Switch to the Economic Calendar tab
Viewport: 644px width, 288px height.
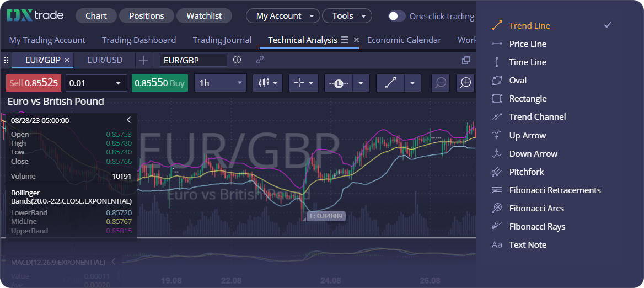(x=404, y=40)
